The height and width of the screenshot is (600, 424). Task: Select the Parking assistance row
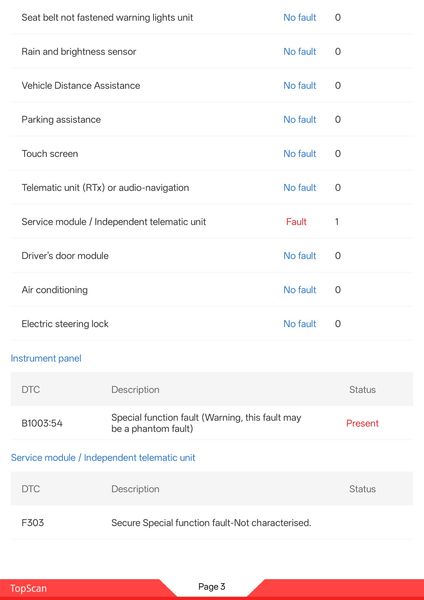pos(212,120)
